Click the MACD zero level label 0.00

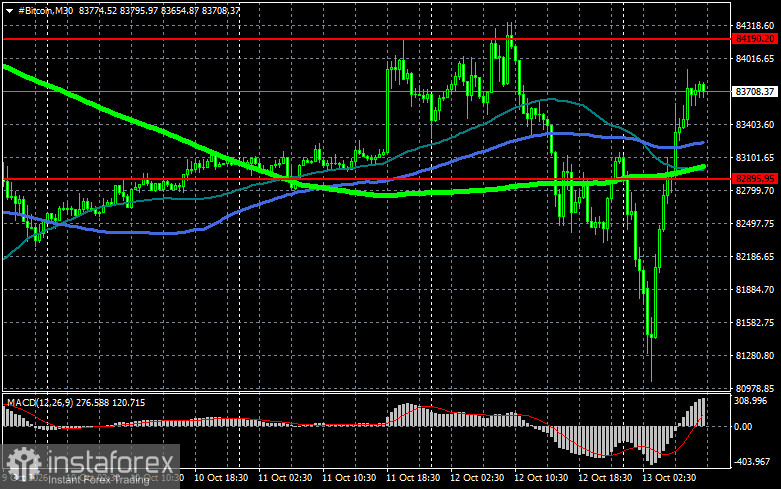pos(744,427)
